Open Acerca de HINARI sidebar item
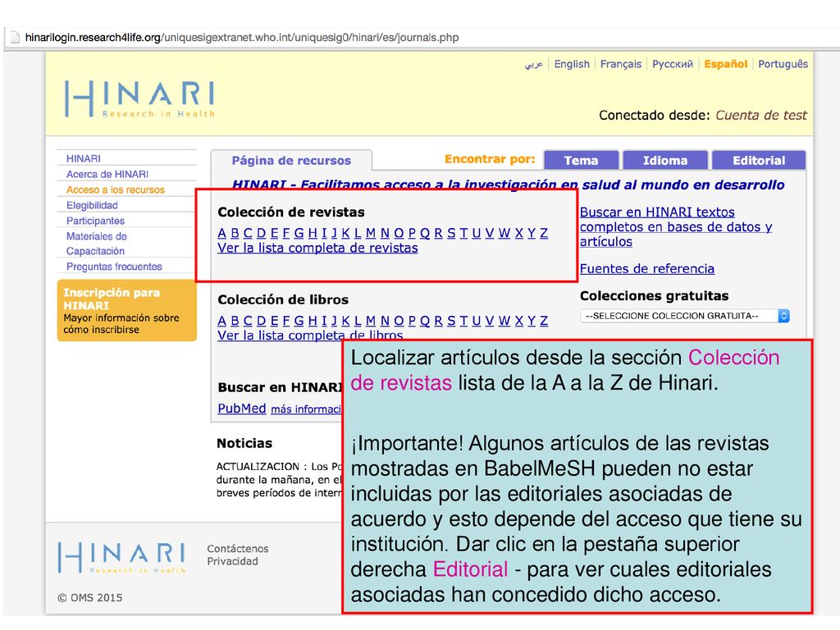840x630 pixels. (x=107, y=174)
